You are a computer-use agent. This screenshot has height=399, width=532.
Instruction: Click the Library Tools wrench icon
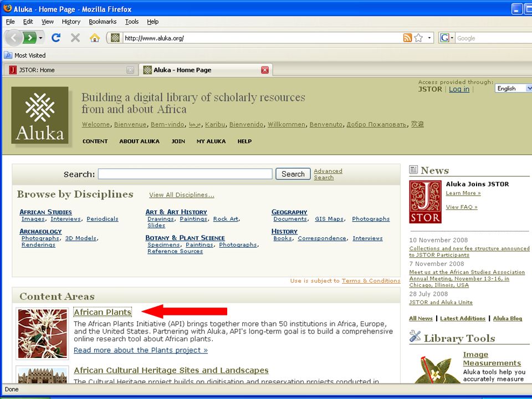[x=415, y=336]
